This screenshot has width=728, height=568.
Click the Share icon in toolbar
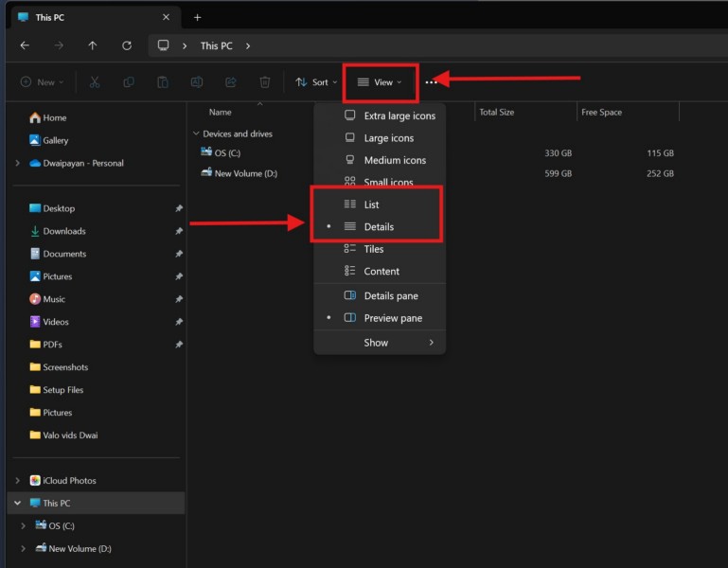point(231,82)
